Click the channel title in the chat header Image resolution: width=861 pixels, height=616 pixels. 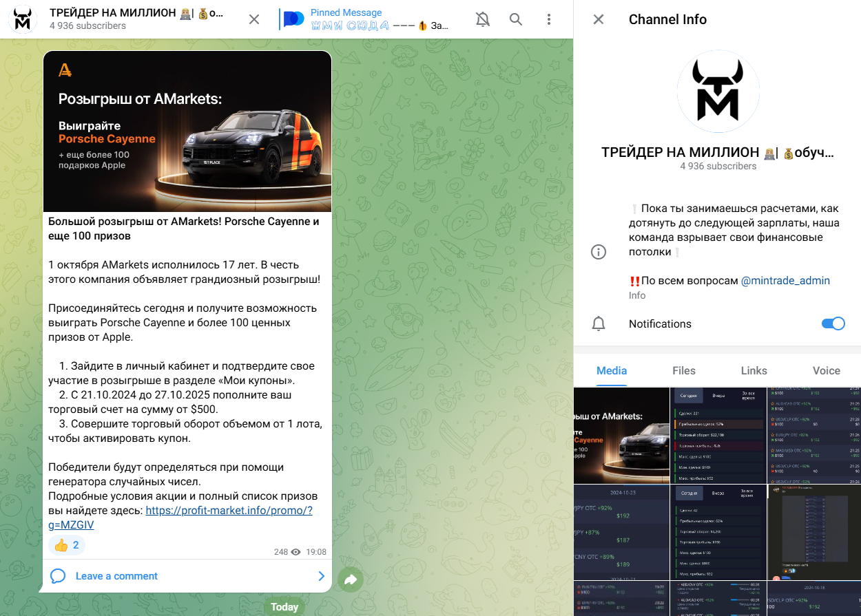(137, 13)
